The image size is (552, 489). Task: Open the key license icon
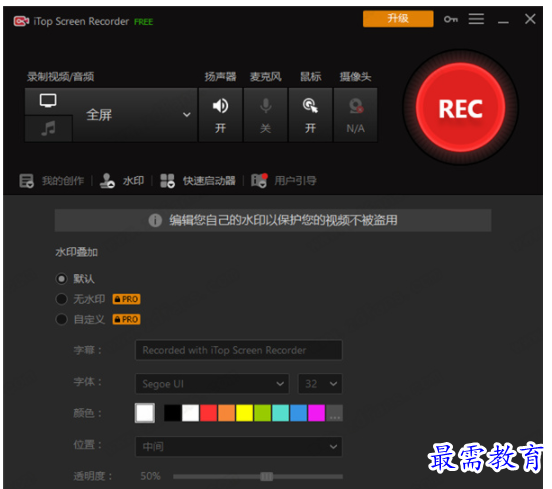point(451,19)
